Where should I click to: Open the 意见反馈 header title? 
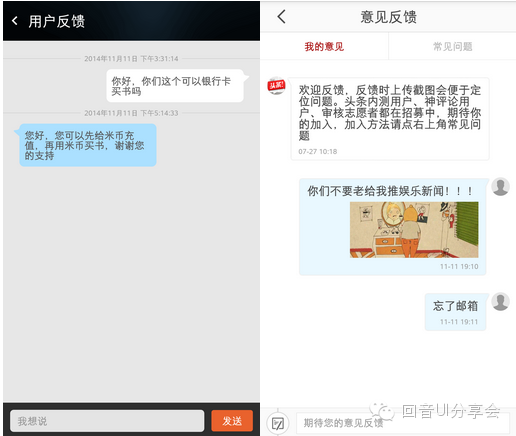(388, 17)
